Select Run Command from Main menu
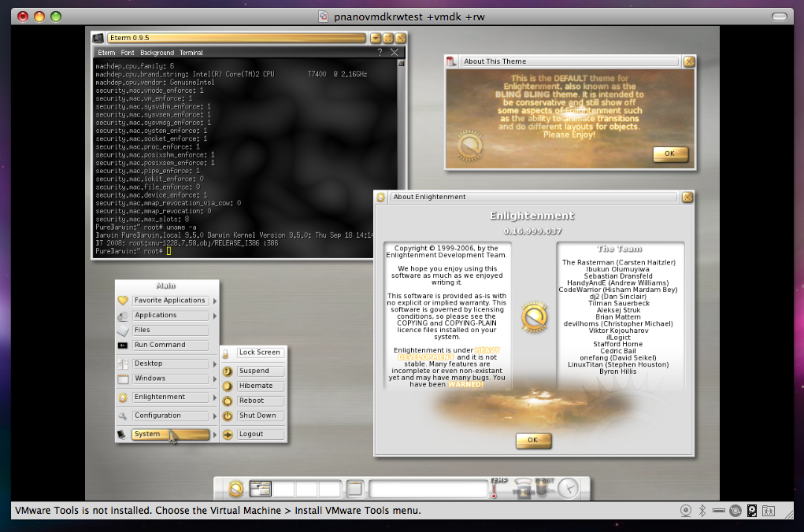This screenshot has height=532, width=804. coord(170,345)
